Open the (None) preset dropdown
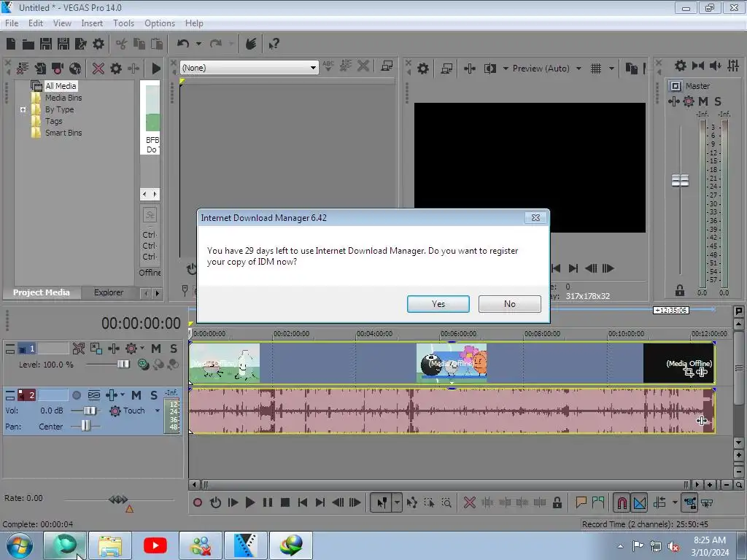This screenshot has height=560, width=747. pos(313,68)
